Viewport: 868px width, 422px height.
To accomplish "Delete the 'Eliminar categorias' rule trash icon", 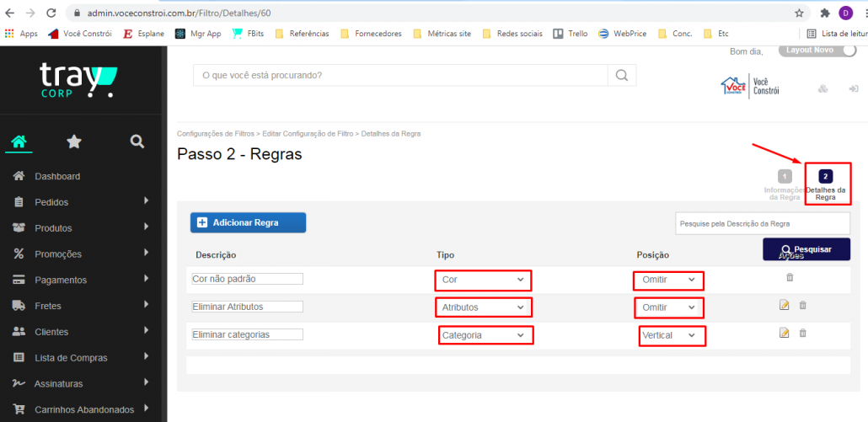I will pyautogui.click(x=802, y=334).
